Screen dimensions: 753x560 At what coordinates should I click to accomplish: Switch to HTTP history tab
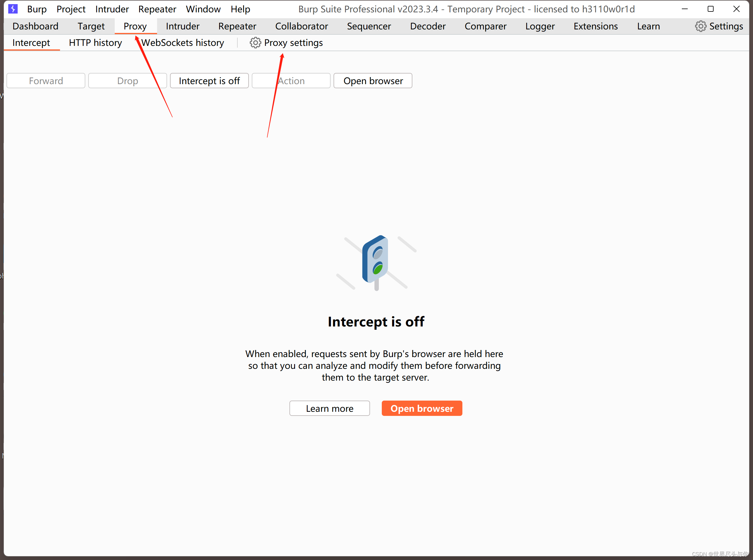click(x=95, y=42)
